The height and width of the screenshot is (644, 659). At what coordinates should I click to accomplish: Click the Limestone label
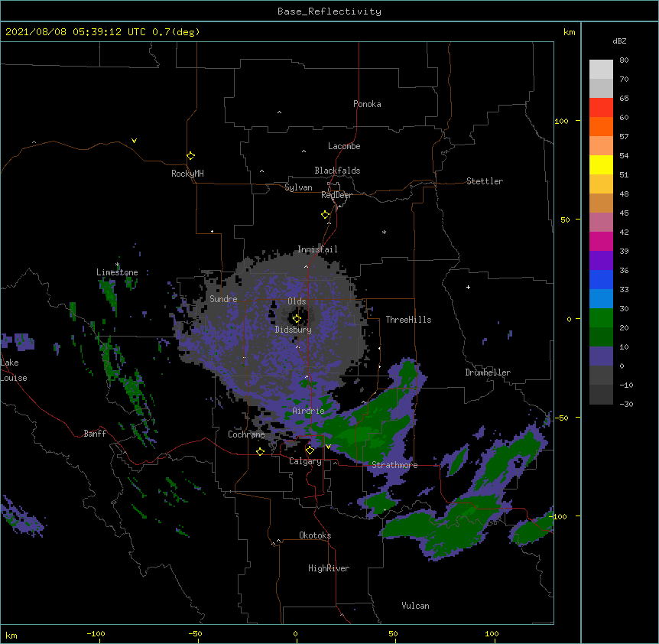pyautogui.click(x=117, y=272)
